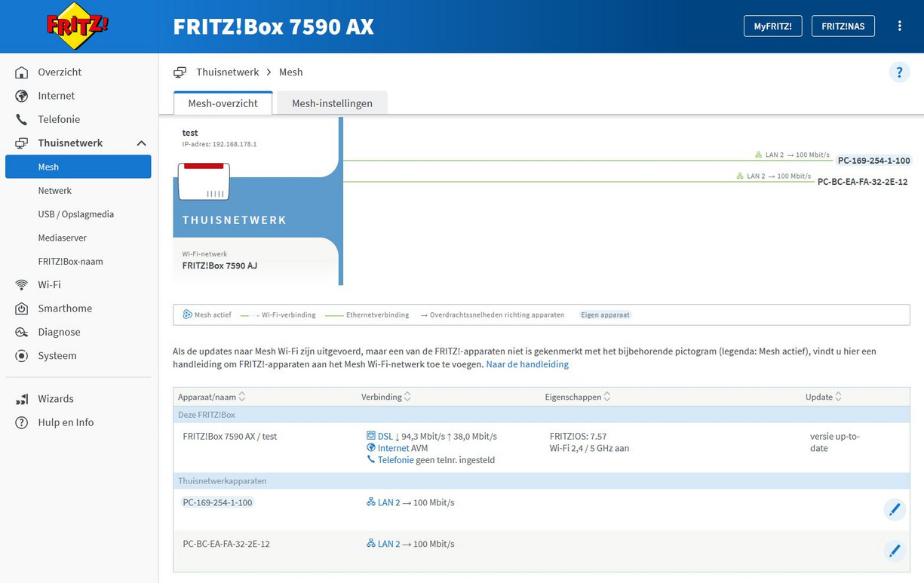Click FRITZ!Box 7590 AX / test cell

pos(229,436)
